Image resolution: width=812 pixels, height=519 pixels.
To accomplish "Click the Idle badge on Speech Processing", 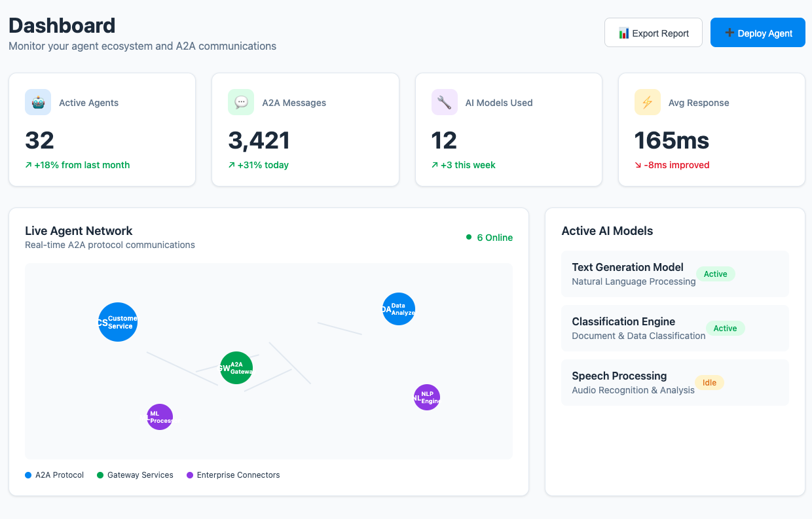I will click(x=709, y=383).
